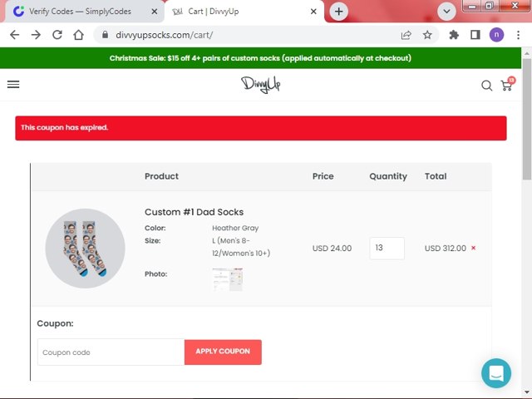Open the uploaded photo thumbnail
Image resolution: width=532 pixels, height=399 pixels.
pos(227,278)
